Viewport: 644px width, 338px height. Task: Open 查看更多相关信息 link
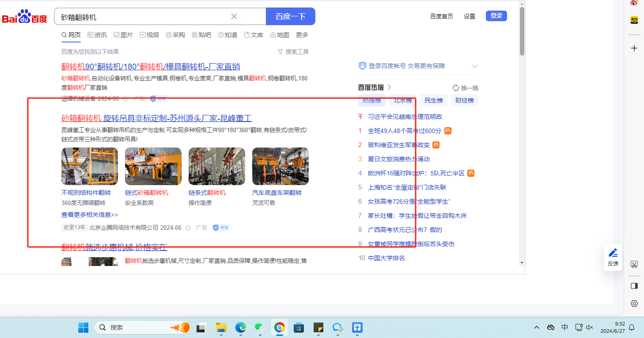coord(90,215)
